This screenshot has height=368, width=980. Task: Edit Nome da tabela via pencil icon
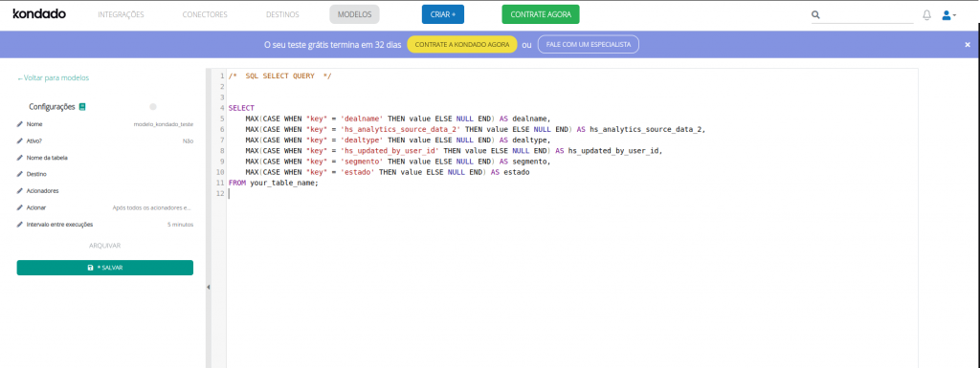(x=20, y=158)
